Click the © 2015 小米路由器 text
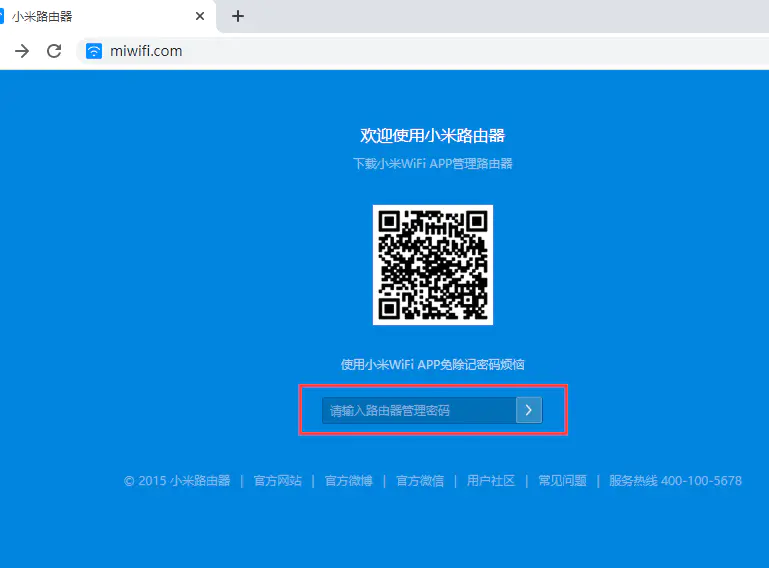 point(177,481)
